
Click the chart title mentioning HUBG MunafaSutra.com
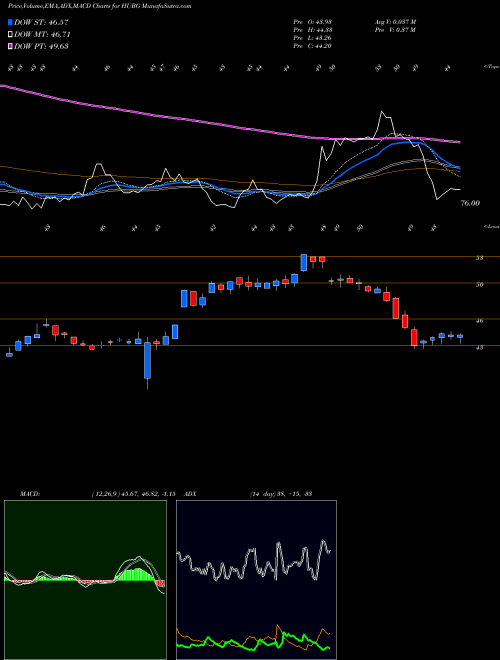[x=99, y=6]
